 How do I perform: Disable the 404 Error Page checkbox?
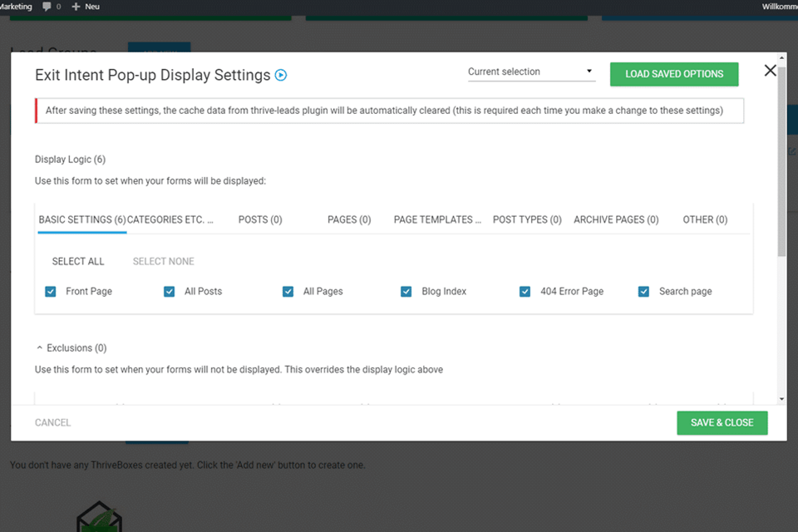coord(525,292)
